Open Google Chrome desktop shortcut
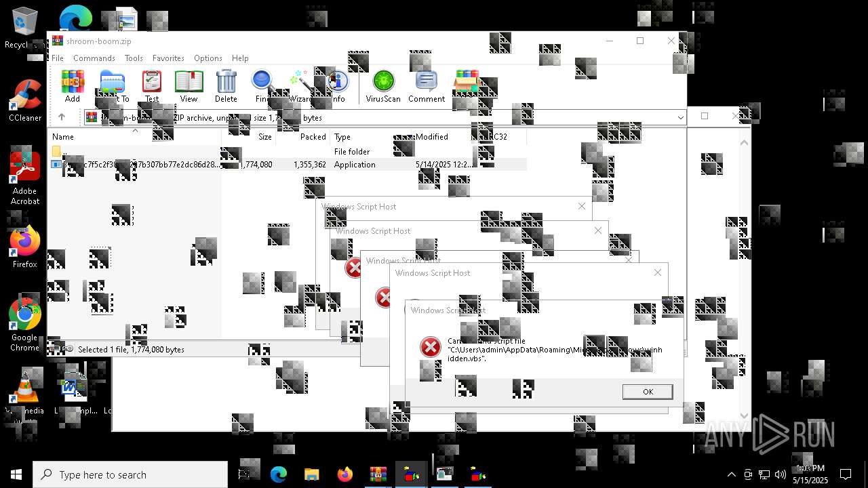868x488 pixels. pyautogui.click(x=25, y=324)
